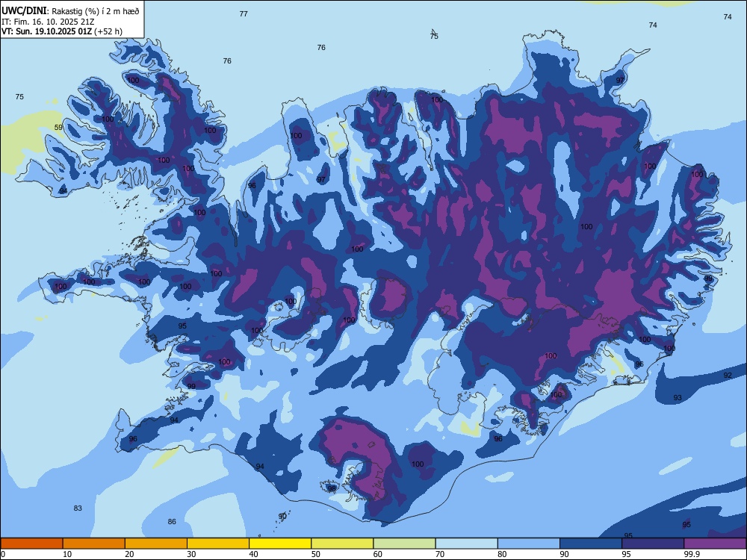Image resolution: width=747 pixels, height=560 pixels.
Task: Click the '86' humidity value in southwest sea
Action: (172, 521)
